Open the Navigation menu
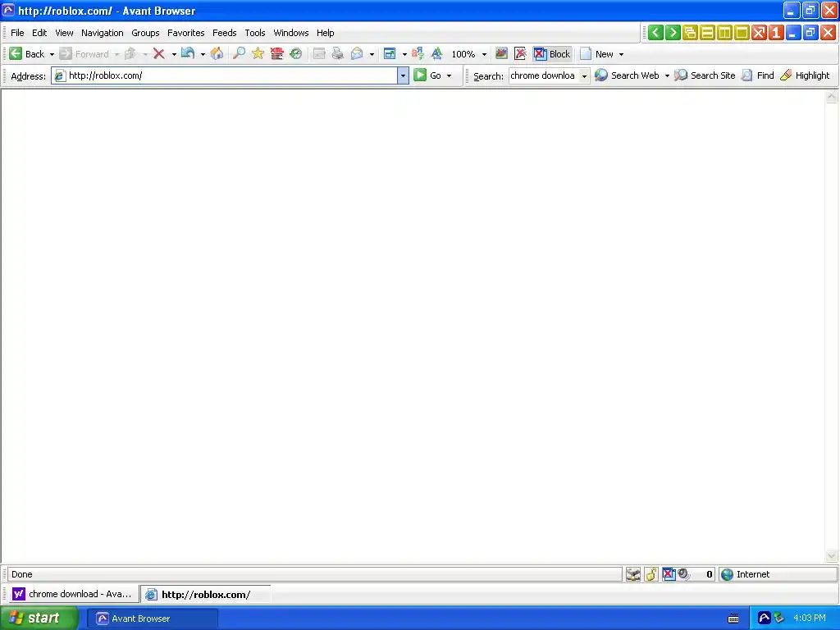Screen dimensions: 840x630 [103, 33]
